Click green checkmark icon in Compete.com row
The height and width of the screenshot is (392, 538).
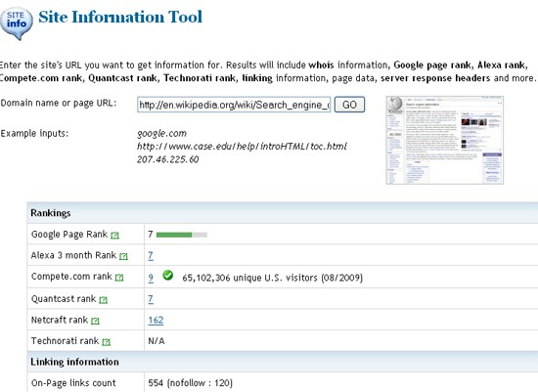(168, 275)
